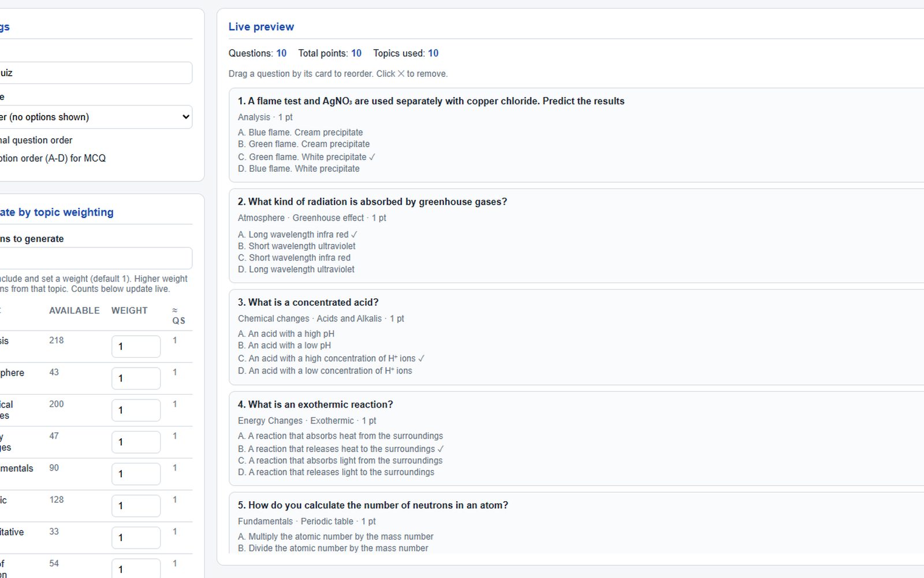The image size is (924, 578).
Task: Select question 2 title about greenhouse gases radiation
Action: tap(372, 202)
